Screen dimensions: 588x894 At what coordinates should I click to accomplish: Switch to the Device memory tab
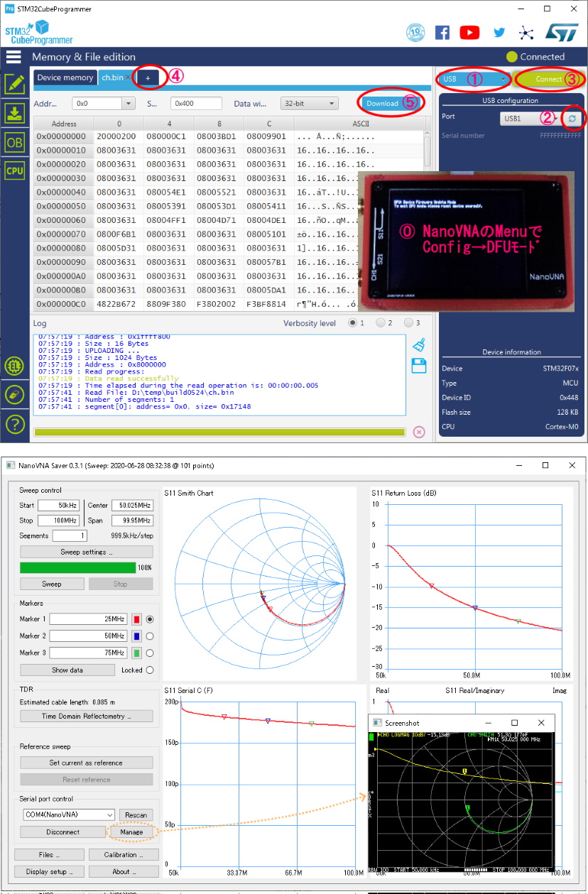tap(65, 77)
